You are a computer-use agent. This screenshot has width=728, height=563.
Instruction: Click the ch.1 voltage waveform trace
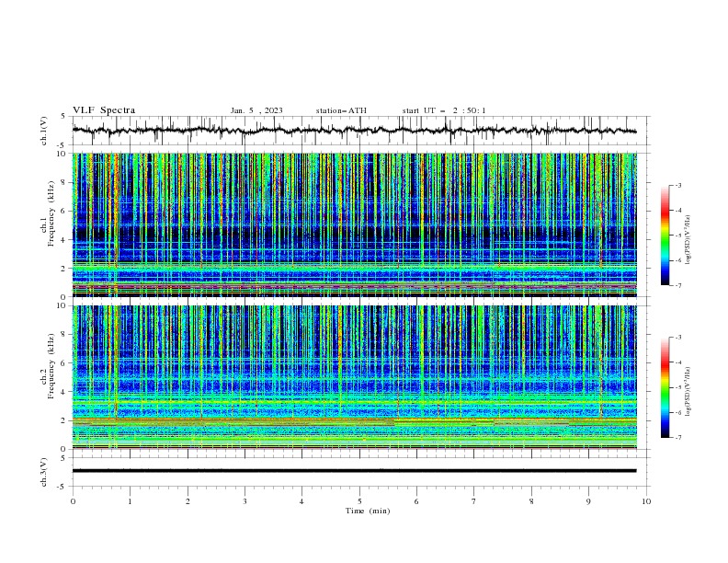[x=354, y=131]
